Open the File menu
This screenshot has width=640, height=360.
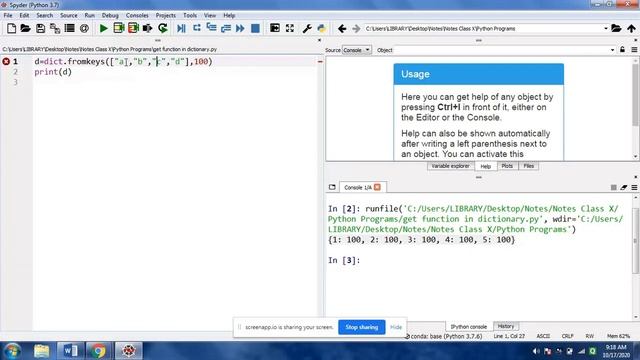point(8,15)
